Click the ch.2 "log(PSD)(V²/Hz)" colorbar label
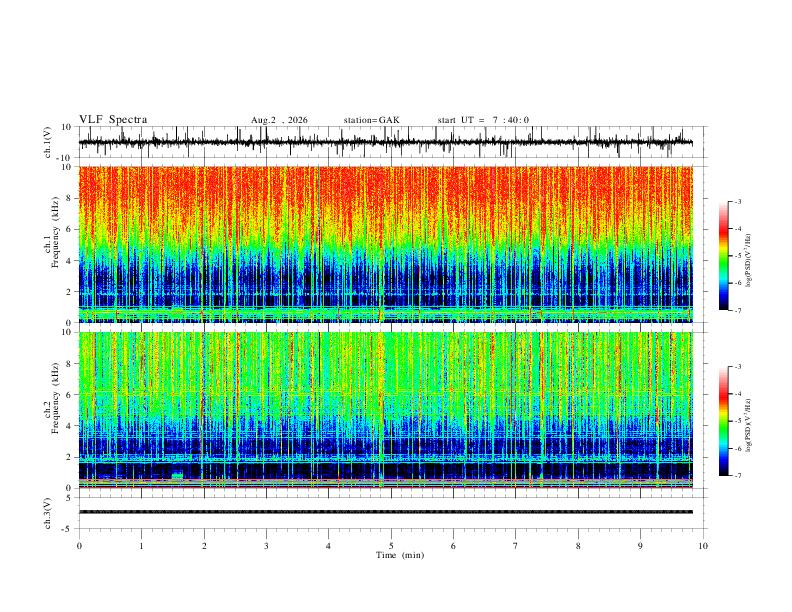 coord(748,425)
